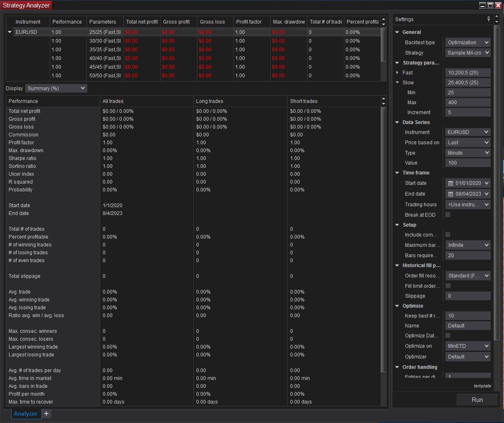Edit the Bars required field
Viewport: 504px width, 423px height.
pos(468,256)
